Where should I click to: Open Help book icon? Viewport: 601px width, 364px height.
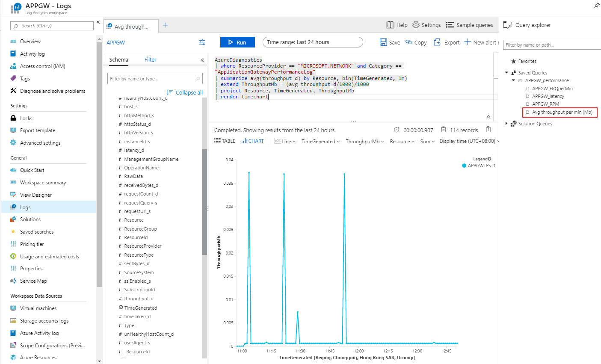(390, 25)
